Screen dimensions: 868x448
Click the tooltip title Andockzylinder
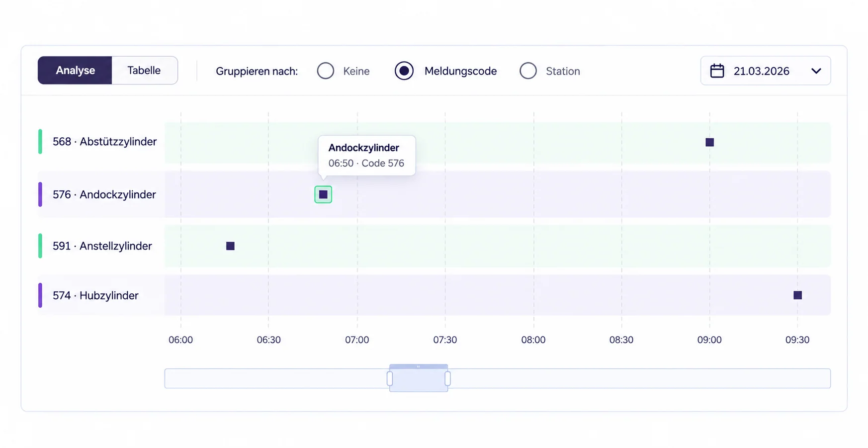363,148
